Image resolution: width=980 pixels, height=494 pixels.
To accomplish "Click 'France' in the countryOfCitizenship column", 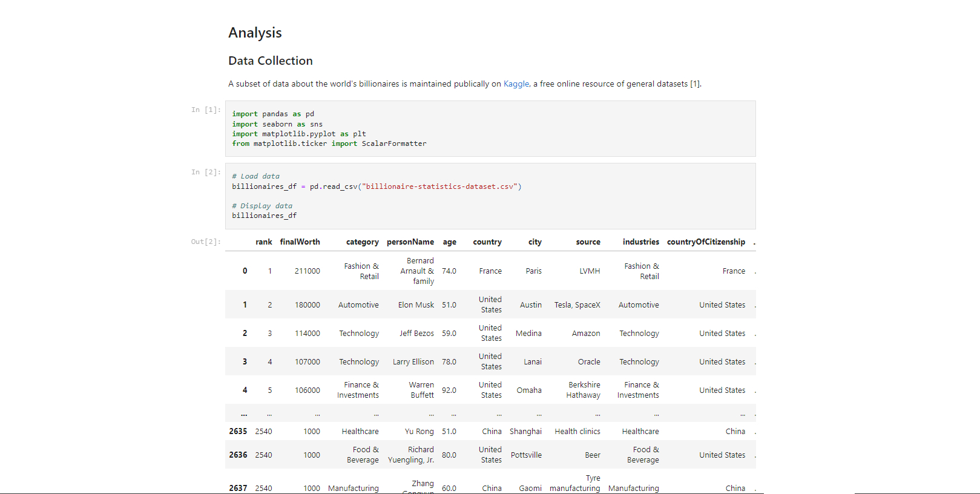I will pyautogui.click(x=734, y=271).
